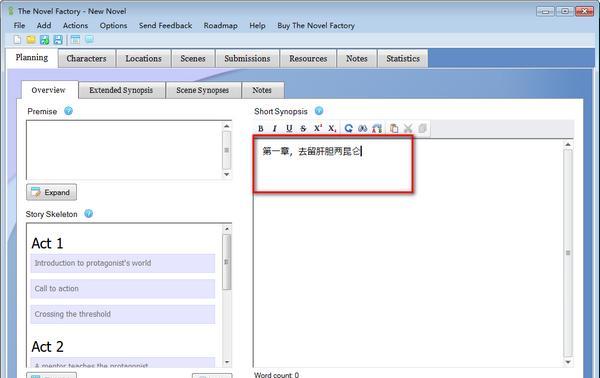Screen dimensions: 600x378
Task: Toggle Bold formatting in Short Synopsis
Action: point(261,129)
